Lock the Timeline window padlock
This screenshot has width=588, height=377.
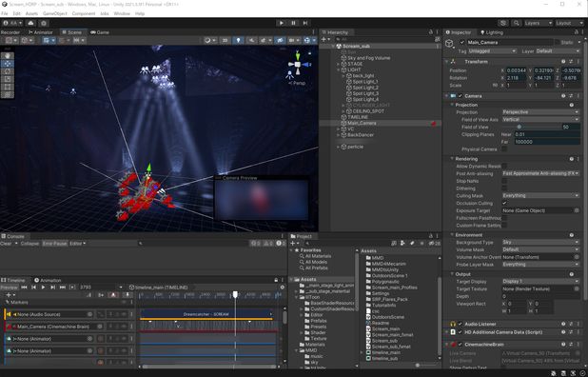[x=276, y=280]
